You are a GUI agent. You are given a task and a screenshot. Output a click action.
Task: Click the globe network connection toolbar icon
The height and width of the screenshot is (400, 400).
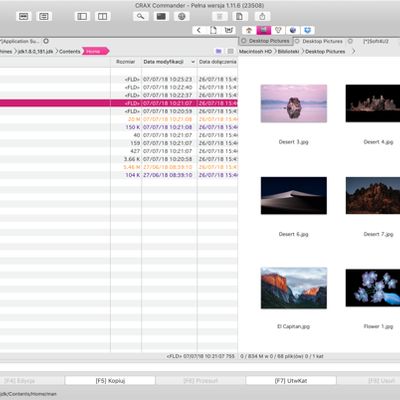[181, 16]
